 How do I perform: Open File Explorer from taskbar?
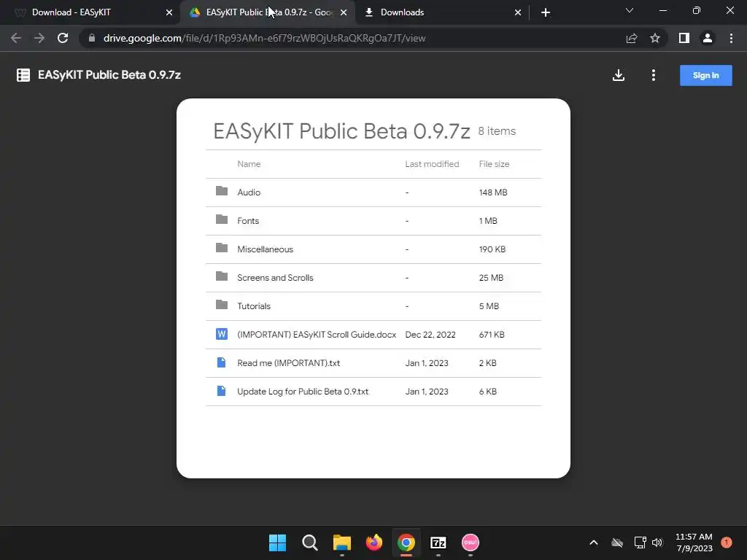(342, 542)
